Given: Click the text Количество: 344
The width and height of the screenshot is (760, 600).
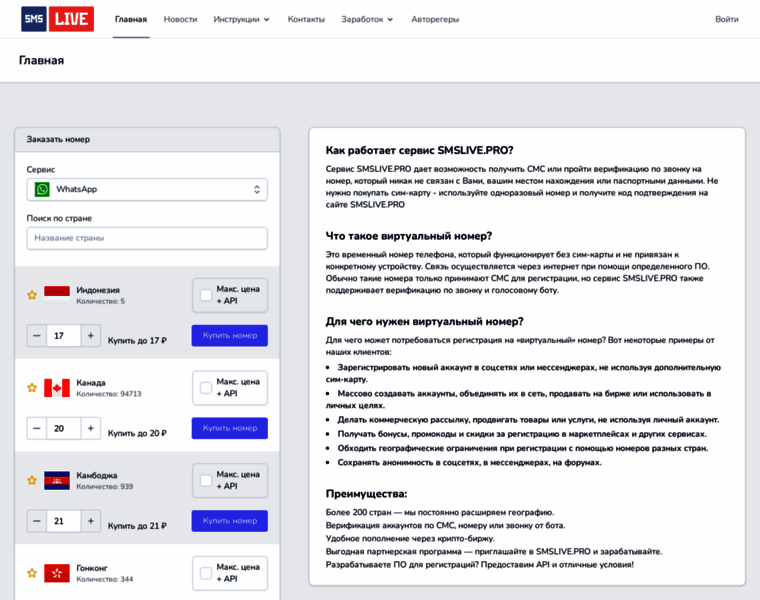Looking at the screenshot, I should coord(104,579).
